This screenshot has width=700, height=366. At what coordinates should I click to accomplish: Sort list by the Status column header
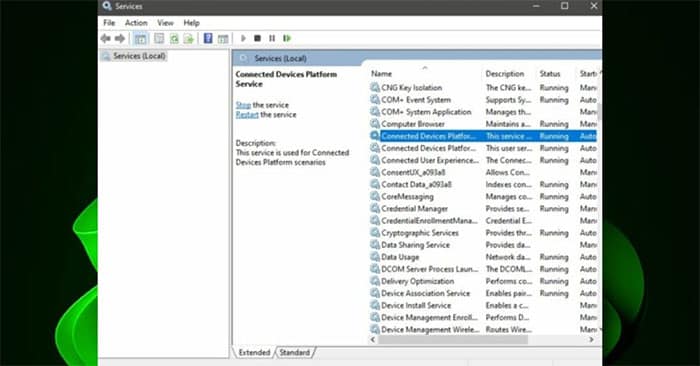550,74
